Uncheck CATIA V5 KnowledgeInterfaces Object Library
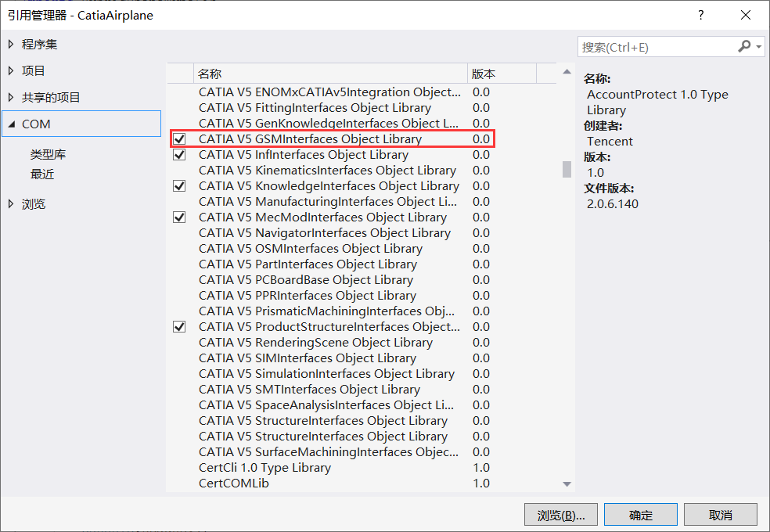Viewport: 770px width, 532px height. click(x=179, y=185)
